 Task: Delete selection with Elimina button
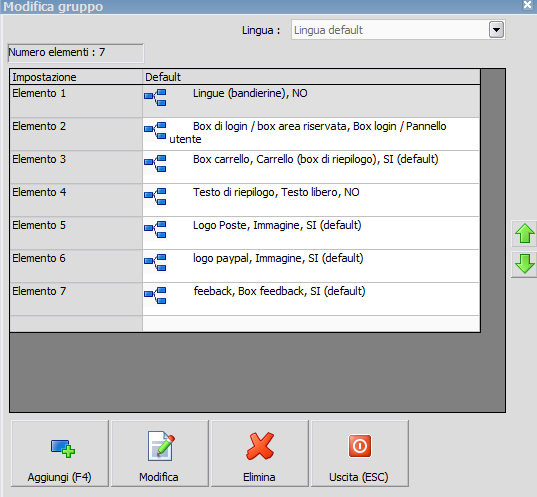coord(260,453)
